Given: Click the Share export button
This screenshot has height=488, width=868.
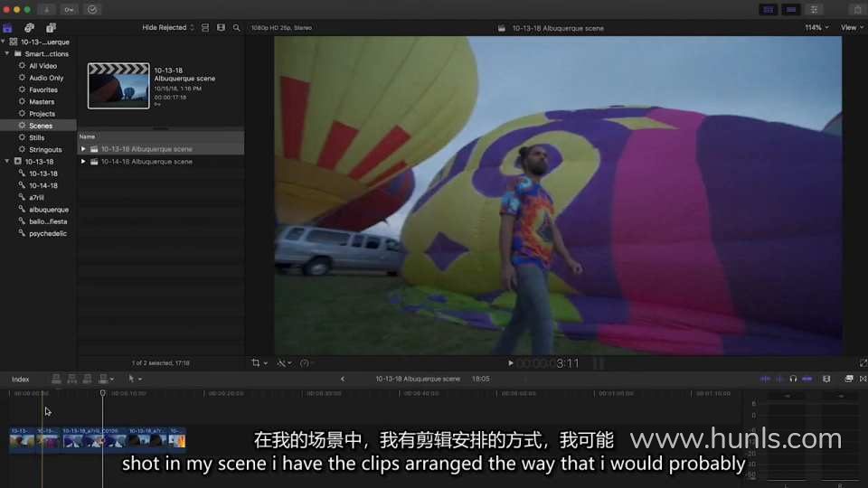Looking at the screenshot, I should coord(858,9).
